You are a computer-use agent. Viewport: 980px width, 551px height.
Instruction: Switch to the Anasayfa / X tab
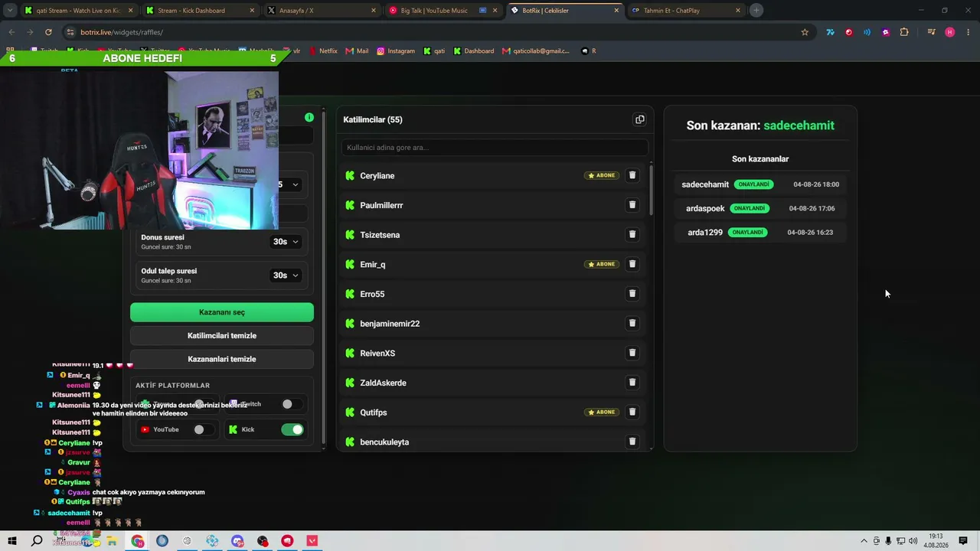[322, 11]
